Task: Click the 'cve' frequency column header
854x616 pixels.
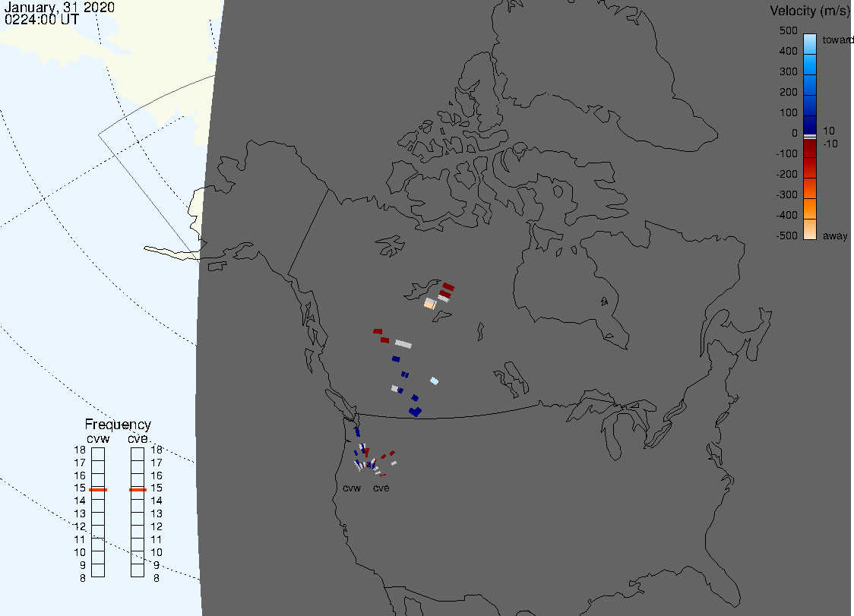Action: tap(138, 438)
